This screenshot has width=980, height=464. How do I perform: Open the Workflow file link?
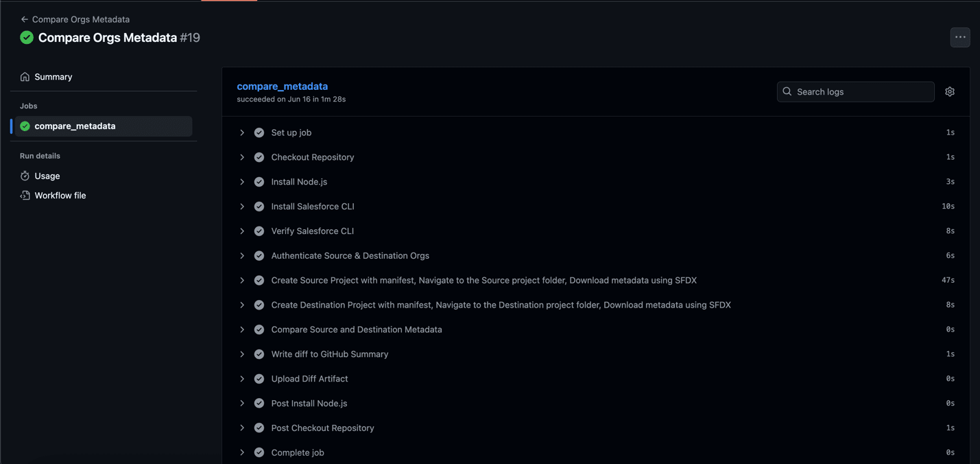(x=60, y=196)
